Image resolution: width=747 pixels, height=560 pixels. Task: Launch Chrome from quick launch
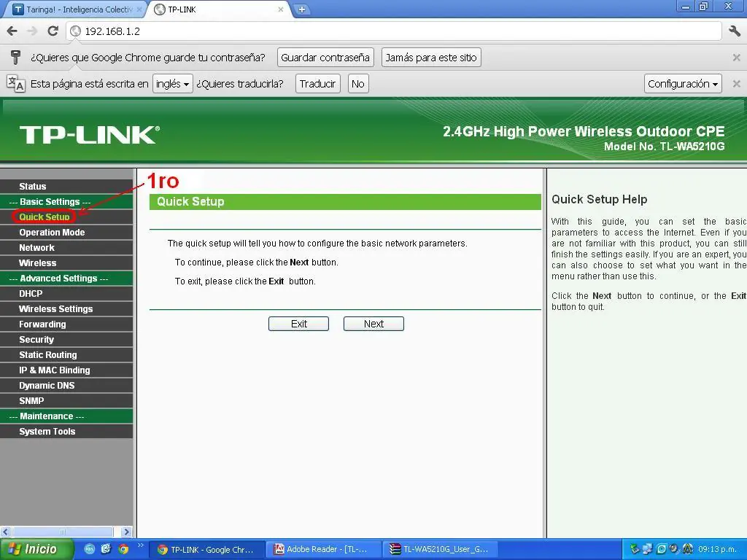click(x=123, y=549)
